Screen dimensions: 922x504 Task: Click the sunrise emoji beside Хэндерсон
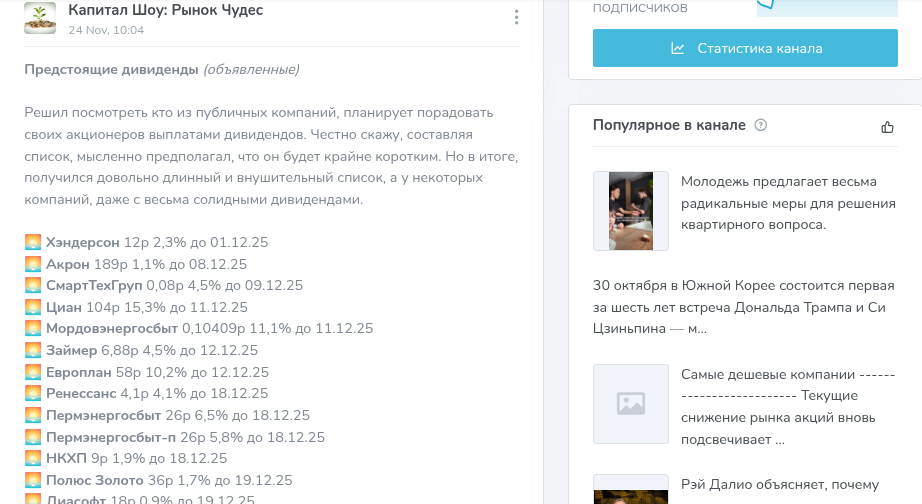point(33,243)
